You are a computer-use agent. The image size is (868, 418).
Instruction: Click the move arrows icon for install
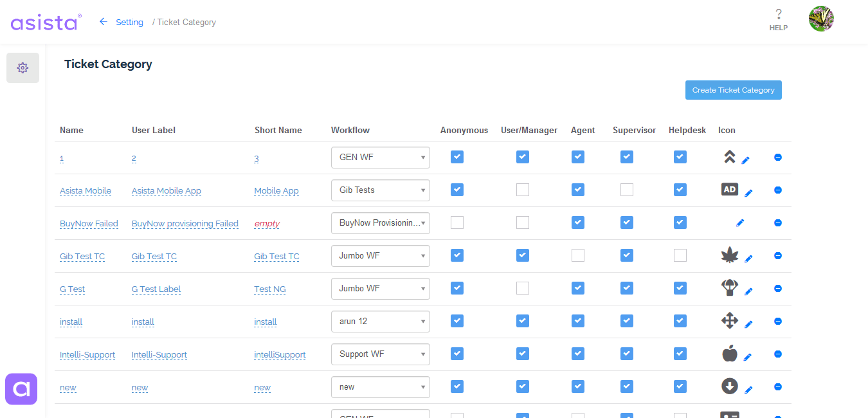point(730,320)
